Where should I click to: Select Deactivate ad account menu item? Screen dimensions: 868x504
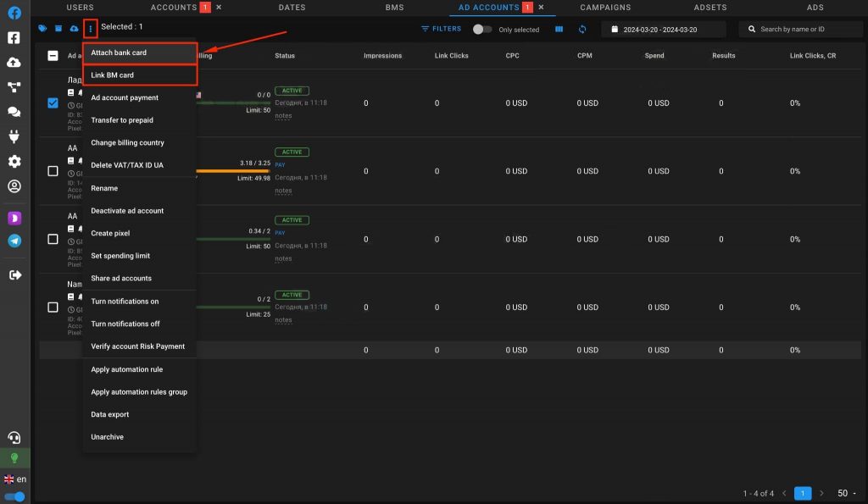pos(140,211)
